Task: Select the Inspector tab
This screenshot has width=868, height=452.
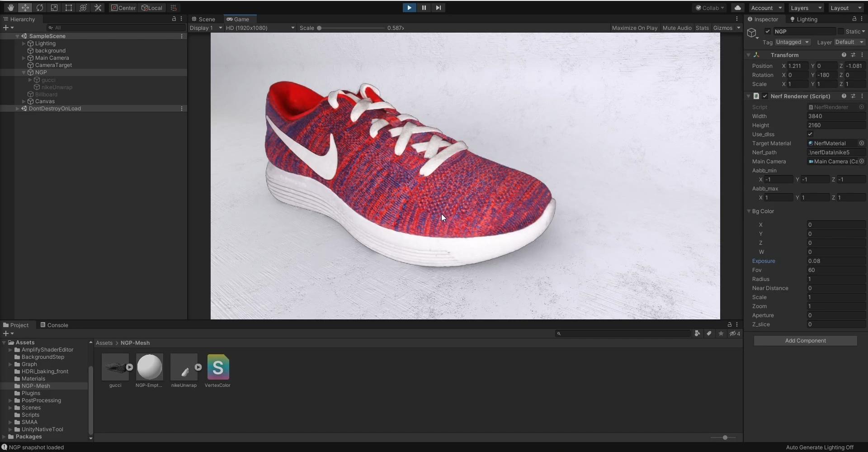Action: (763, 19)
